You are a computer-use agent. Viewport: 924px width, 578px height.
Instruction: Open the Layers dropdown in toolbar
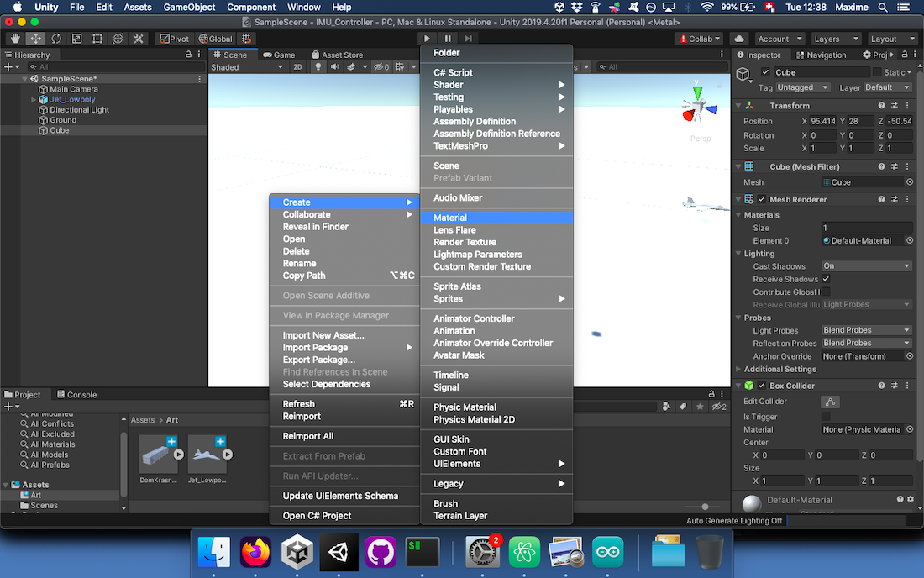point(835,39)
